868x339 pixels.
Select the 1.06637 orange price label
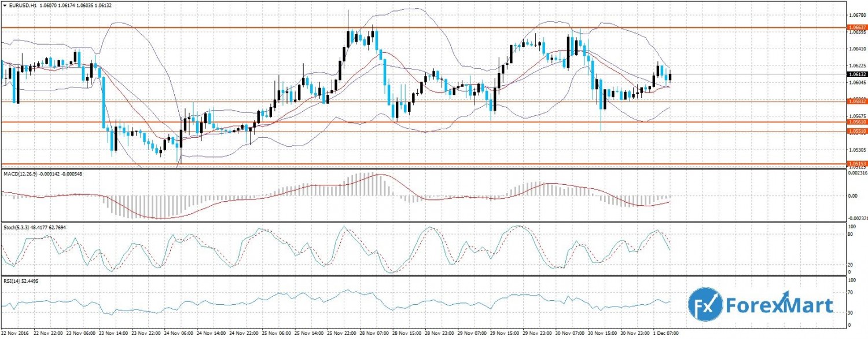(x=856, y=27)
